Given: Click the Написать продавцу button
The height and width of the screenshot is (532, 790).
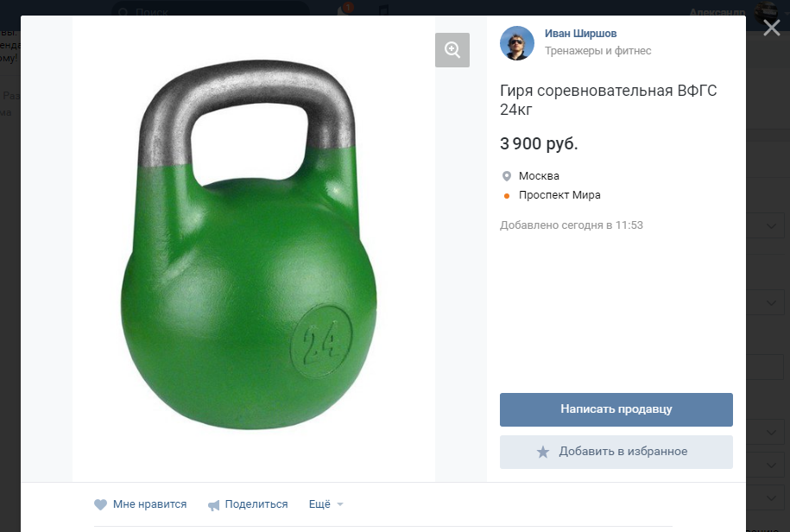Looking at the screenshot, I should 616,409.
